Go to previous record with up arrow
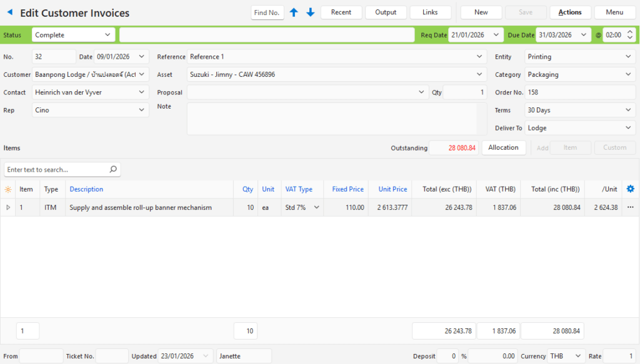Viewport: 640px width, 364px height. tap(294, 12)
